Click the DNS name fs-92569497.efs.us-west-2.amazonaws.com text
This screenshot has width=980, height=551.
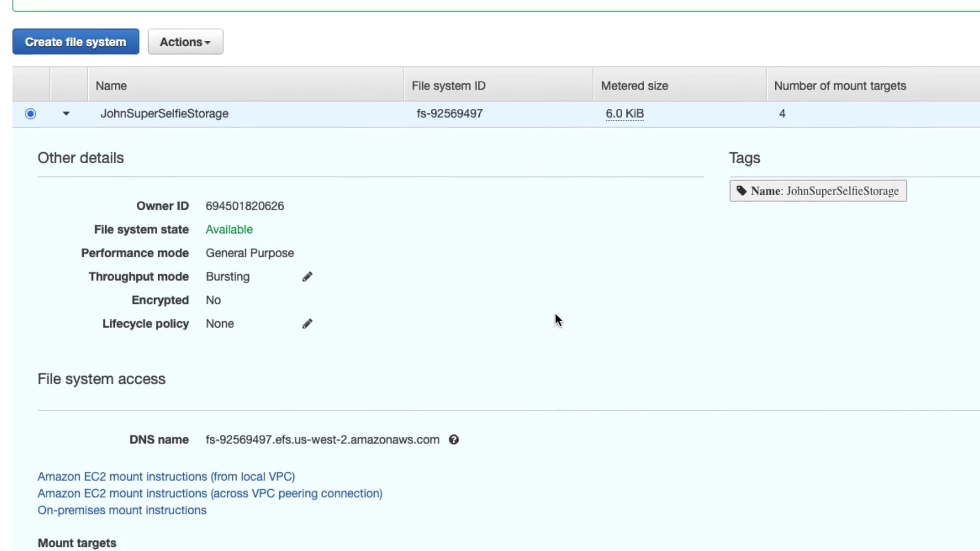pyautogui.click(x=322, y=440)
